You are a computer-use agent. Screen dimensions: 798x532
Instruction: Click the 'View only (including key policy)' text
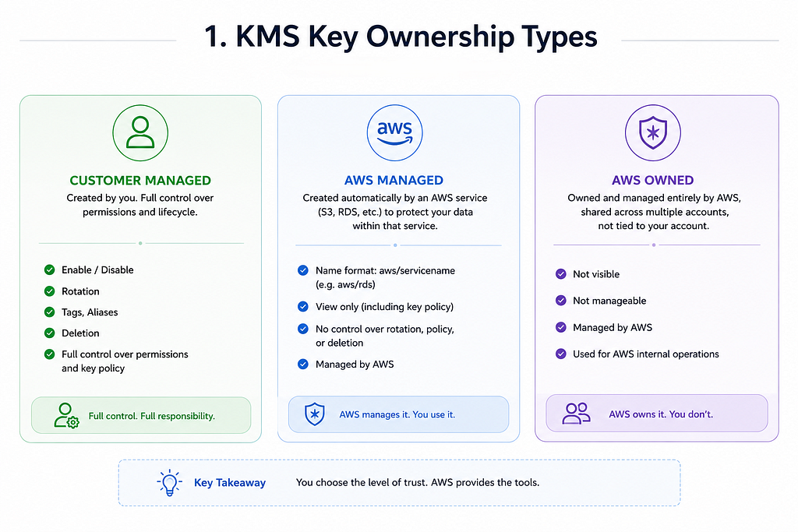(384, 307)
